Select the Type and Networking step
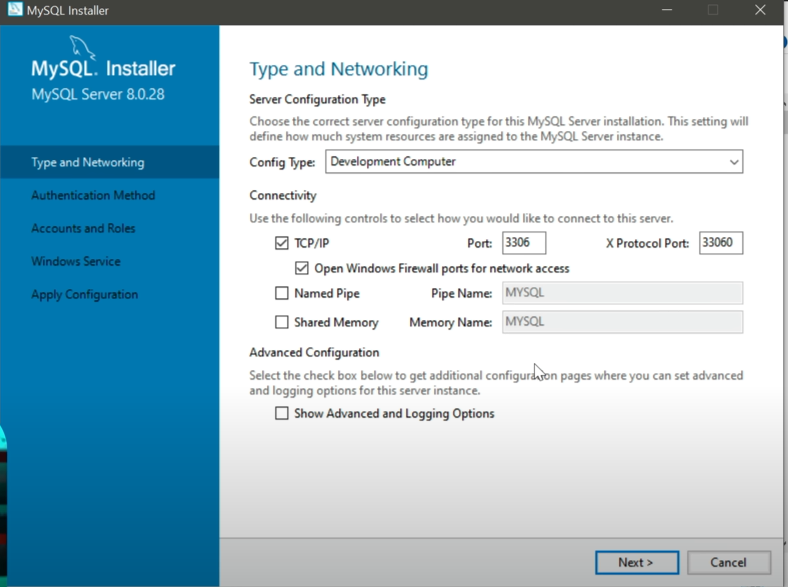 pyautogui.click(x=110, y=162)
